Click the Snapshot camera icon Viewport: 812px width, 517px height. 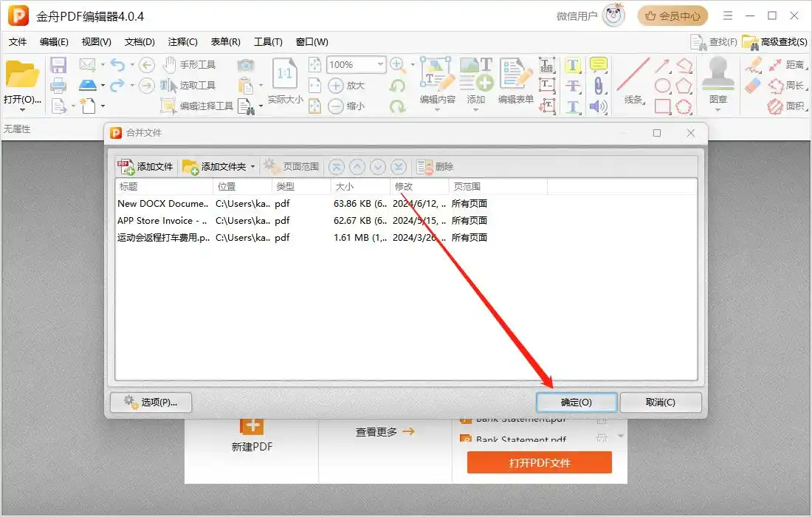(246, 65)
